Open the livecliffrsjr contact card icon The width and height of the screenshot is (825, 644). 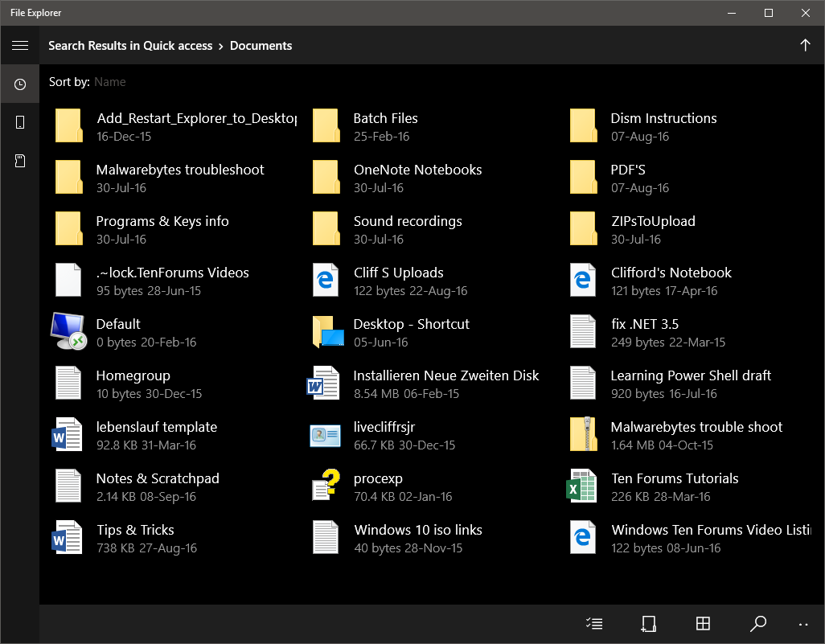tap(325, 436)
